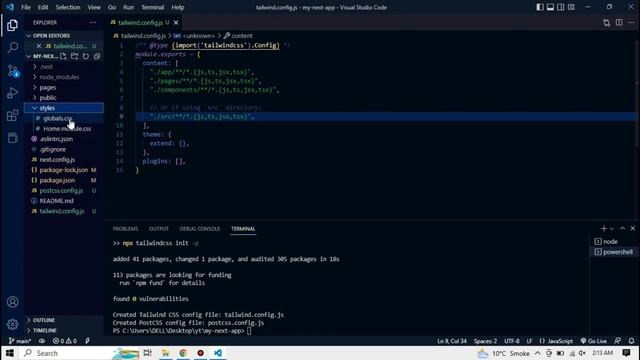
Task: Open errors and warnings status item
Action: (64, 341)
